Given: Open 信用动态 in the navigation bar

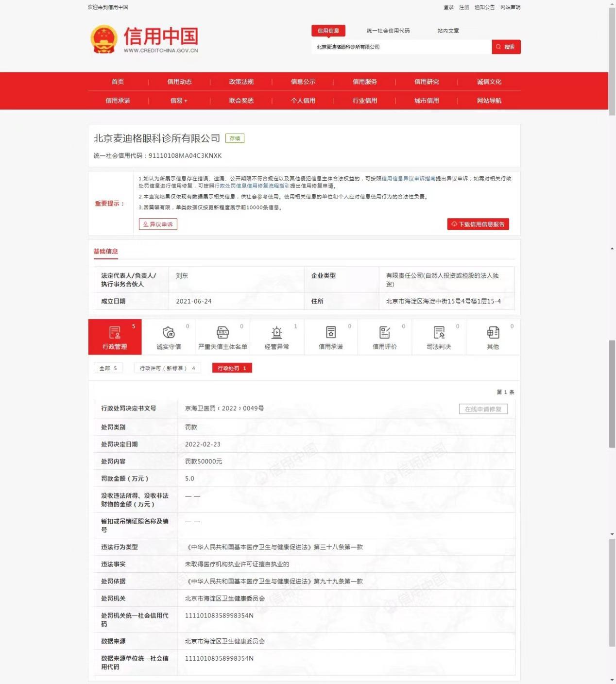Looking at the screenshot, I should tap(179, 82).
